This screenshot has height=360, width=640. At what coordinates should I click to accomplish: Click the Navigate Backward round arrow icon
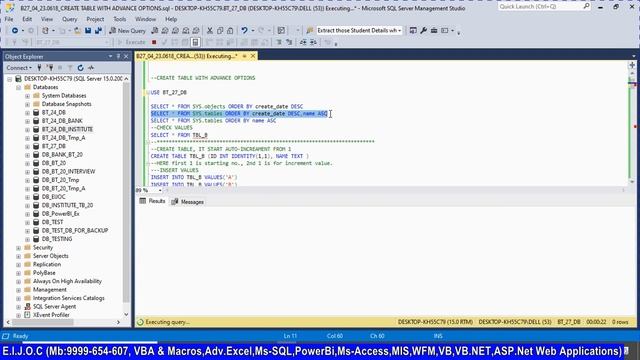tap(15, 31)
